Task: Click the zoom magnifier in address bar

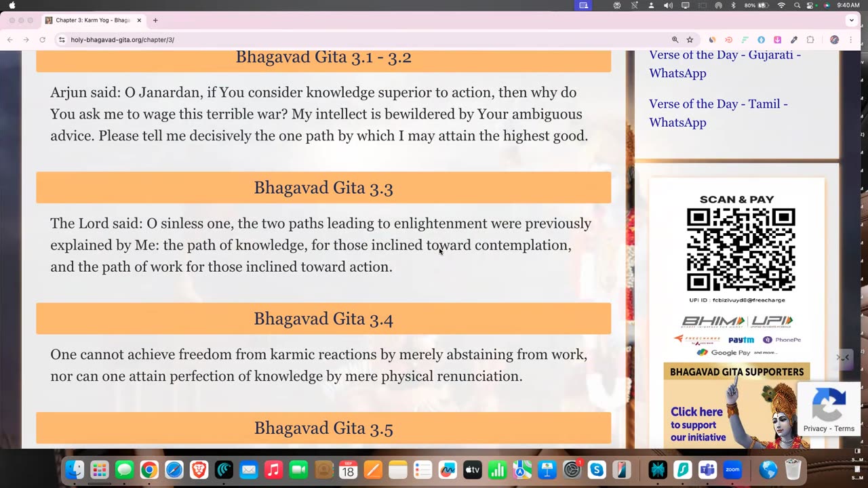Action: [x=675, y=40]
